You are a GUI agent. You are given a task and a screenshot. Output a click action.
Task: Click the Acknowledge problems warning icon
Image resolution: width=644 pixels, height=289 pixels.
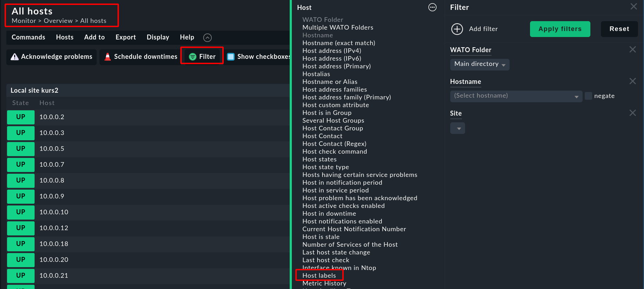(x=14, y=57)
